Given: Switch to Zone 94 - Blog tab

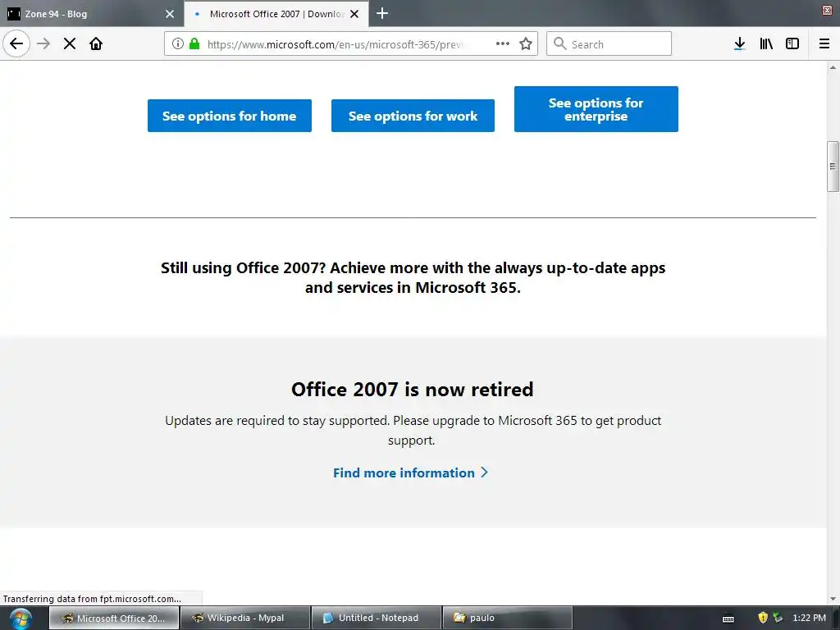Looking at the screenshot, I should click(x=92, y=14).
